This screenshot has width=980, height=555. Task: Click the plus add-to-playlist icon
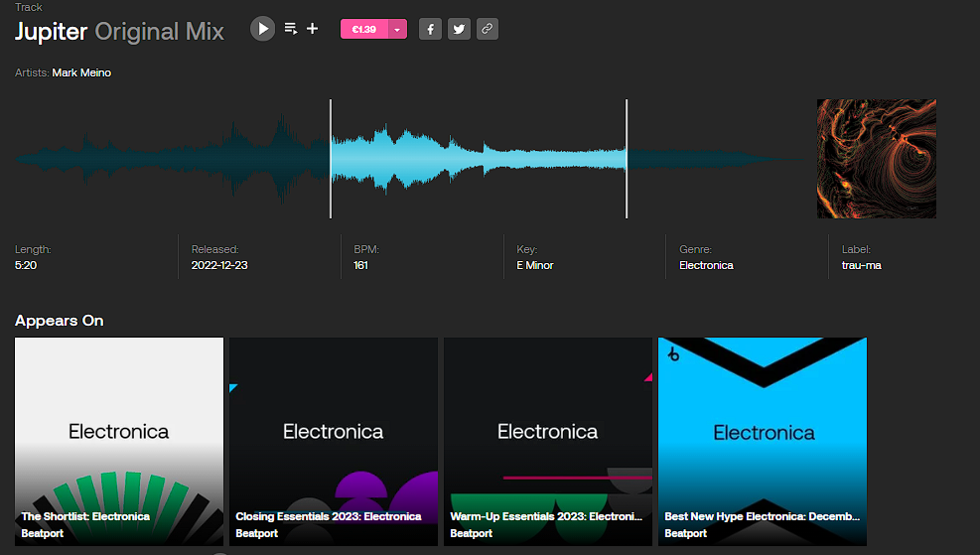pyautogui.click(x=313, y=29)
